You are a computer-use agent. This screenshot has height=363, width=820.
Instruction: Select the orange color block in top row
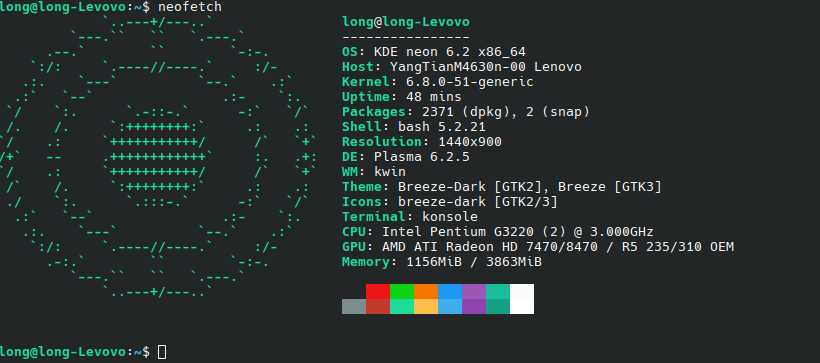pyautogui.click(x=426, y=291)
